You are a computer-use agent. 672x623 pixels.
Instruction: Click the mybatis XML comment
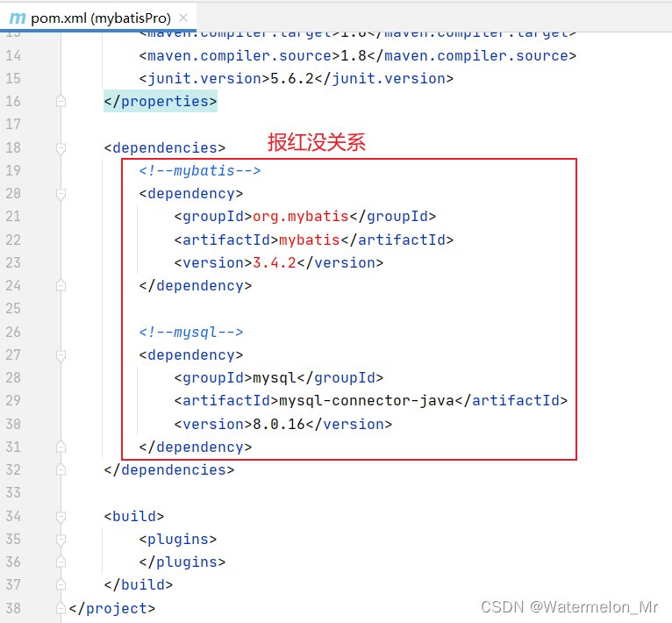point(200,170)
